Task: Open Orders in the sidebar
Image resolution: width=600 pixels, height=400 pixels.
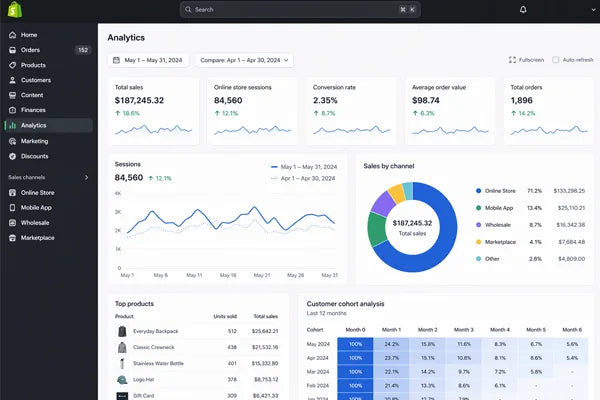Action: click(x=49, y=50)
